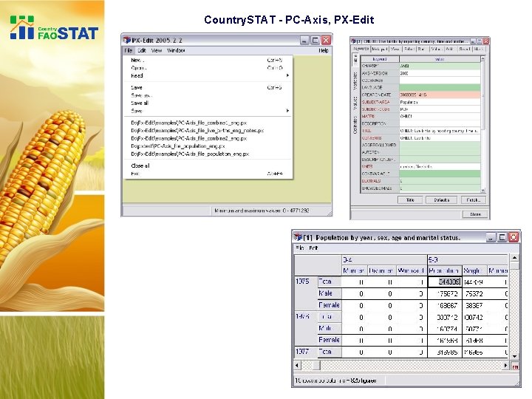Select the MATRIX keyword row label

click(x=380, y=117)
